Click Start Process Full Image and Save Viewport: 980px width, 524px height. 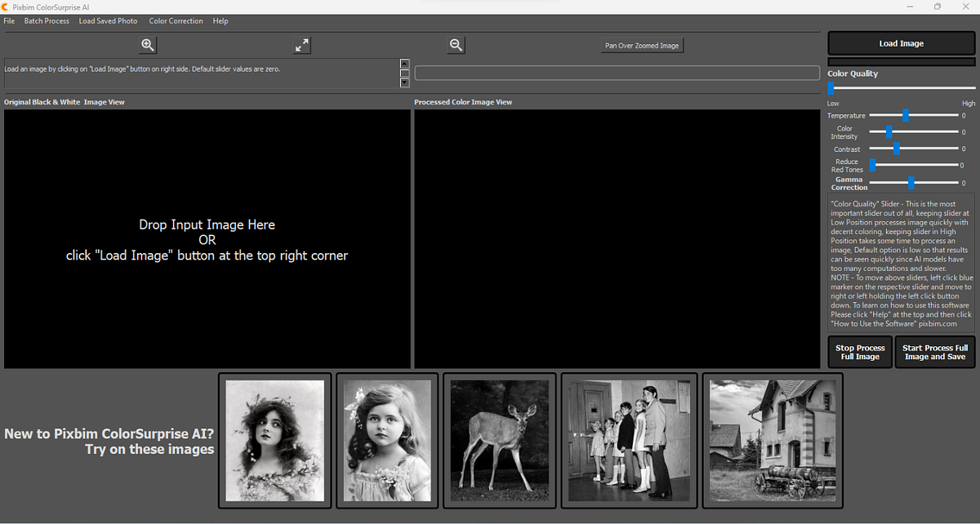pyautogui.click(x=934, y=352)
